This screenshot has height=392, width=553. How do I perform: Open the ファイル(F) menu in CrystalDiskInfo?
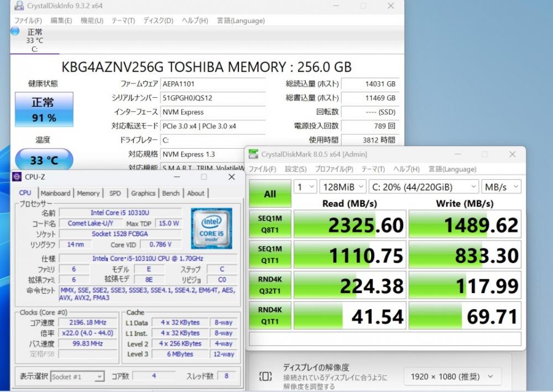click(x=28, y=20)
